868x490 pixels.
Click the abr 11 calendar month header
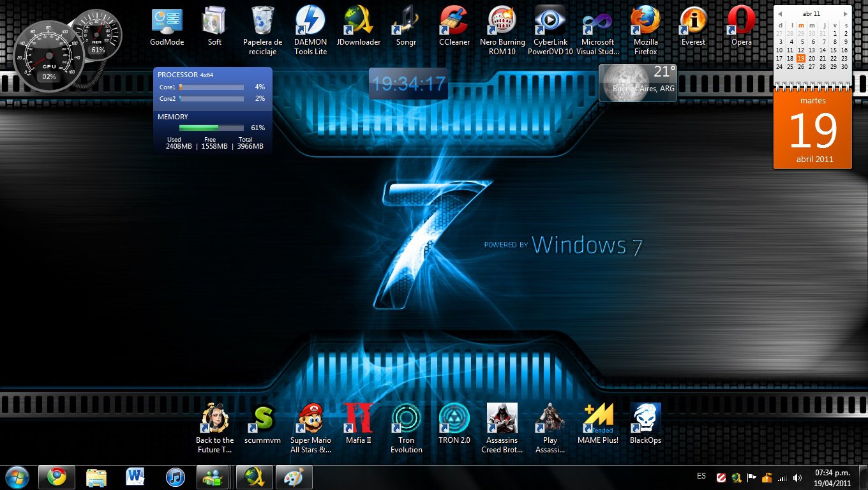pyautogui.click(x=812, y=13)
